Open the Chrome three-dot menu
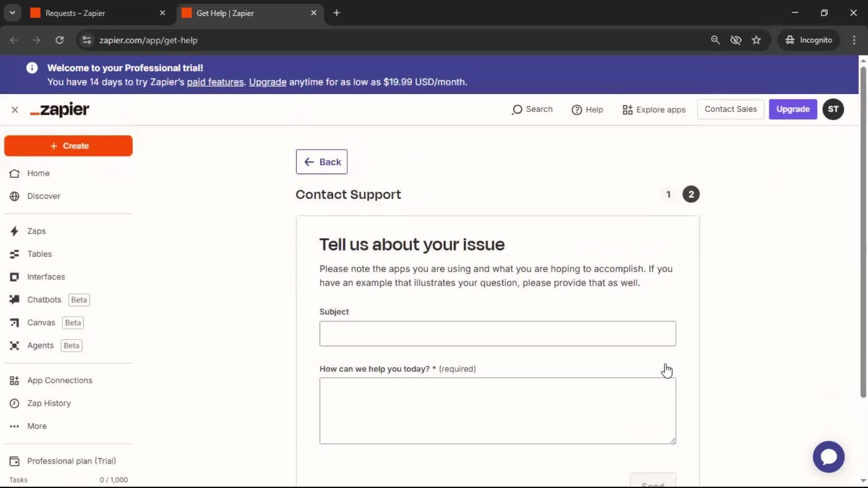Screen dimensions: 868x488 click(854, 40)
